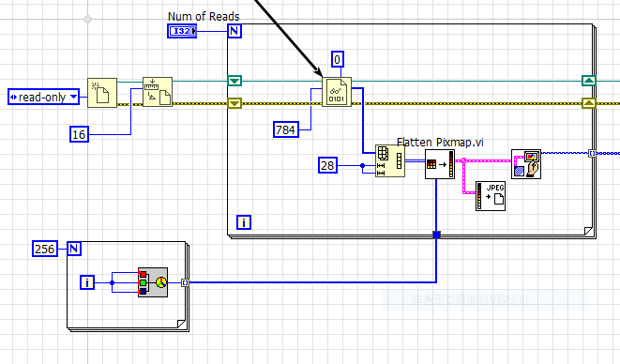Click the 256 loop count constant
This screenshot has width=620, height=364.
pyautogui.click(x=45, y=249)
